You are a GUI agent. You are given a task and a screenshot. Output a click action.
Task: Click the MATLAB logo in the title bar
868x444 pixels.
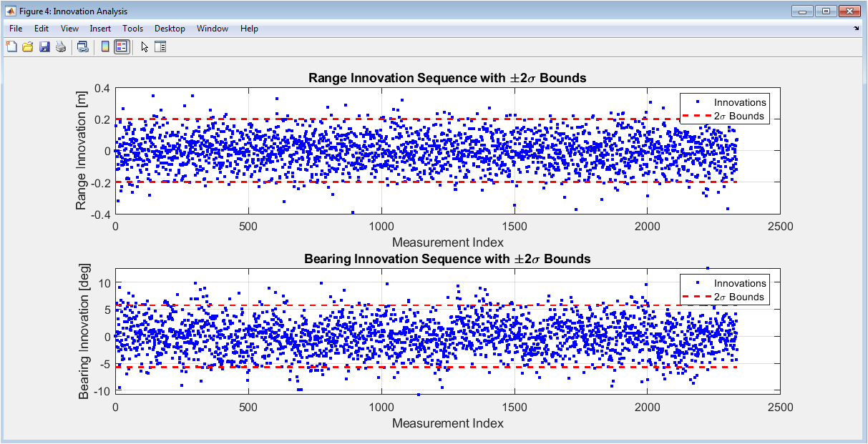[x=11, y=11]
